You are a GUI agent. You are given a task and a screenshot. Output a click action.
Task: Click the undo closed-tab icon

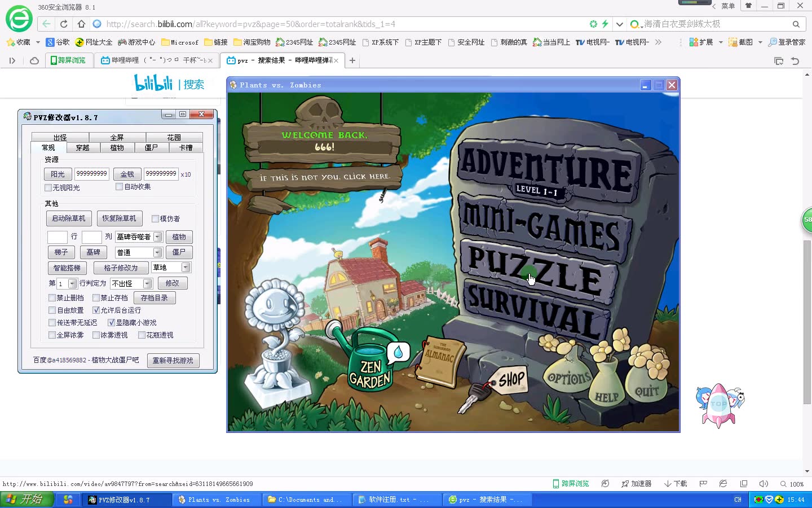795,61
